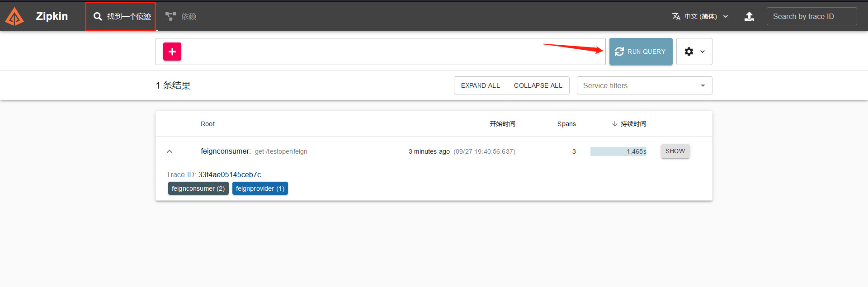
Task: Click the 1 条结果 results count
Action: point(173,85)
